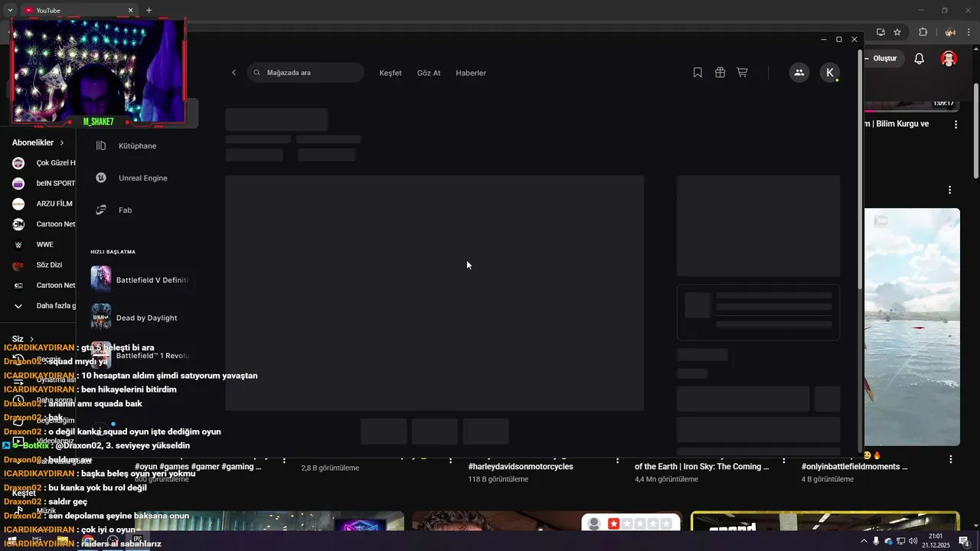The height and width of the screenshot is (551, 980).
Task: Open the Haberler tab
Action: coord(471,73)
